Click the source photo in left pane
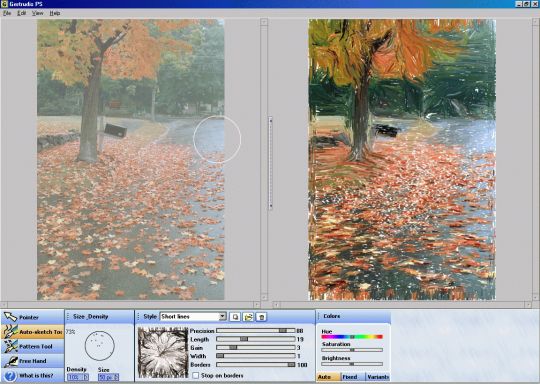 click(x=131, y=159)
